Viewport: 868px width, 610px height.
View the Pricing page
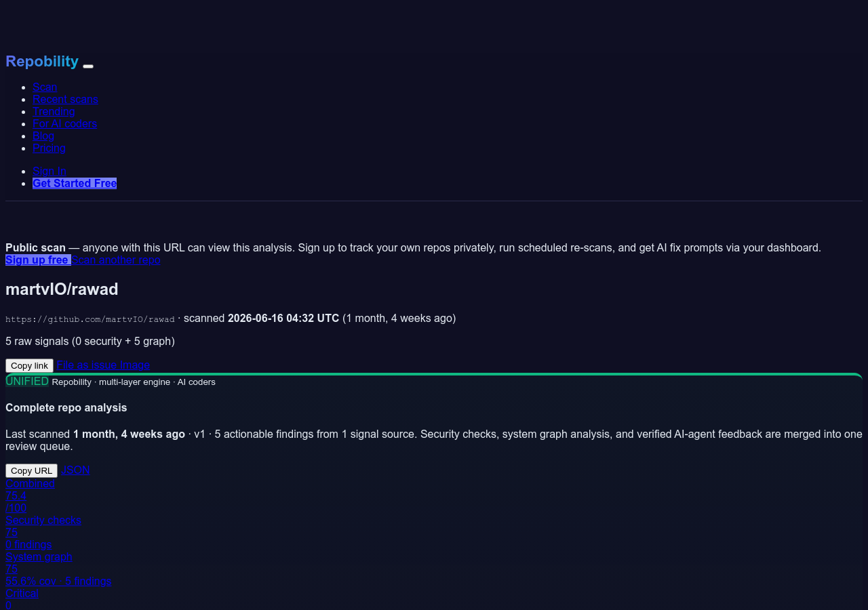[49, 148]
